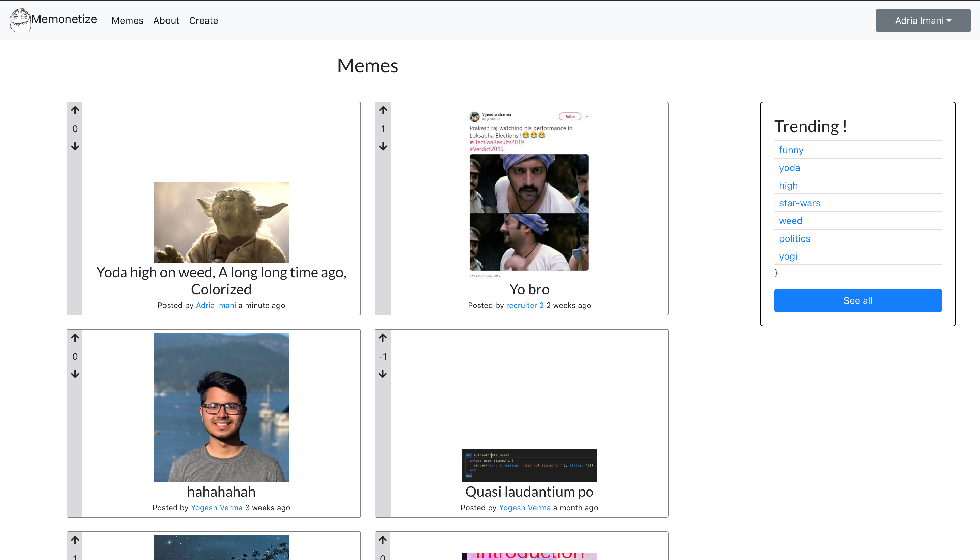This screenshot has width=980, height=560.
Task: Open the weed trending tag
Action: (x=790, y=221)
